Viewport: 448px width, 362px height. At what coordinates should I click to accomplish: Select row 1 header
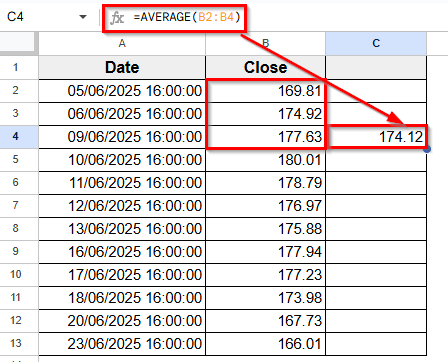point(19,67)
